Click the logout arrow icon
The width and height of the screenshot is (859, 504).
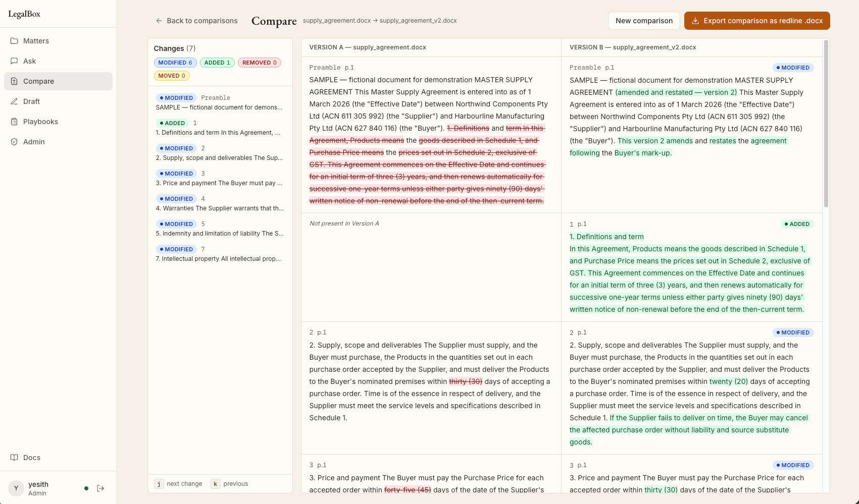point(100,488)
